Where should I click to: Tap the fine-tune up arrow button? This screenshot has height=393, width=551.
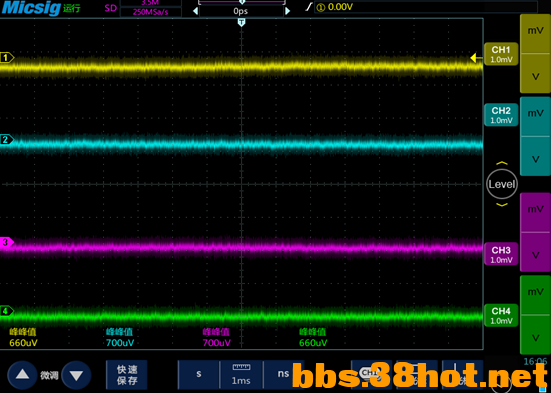[x=22, y=375]
